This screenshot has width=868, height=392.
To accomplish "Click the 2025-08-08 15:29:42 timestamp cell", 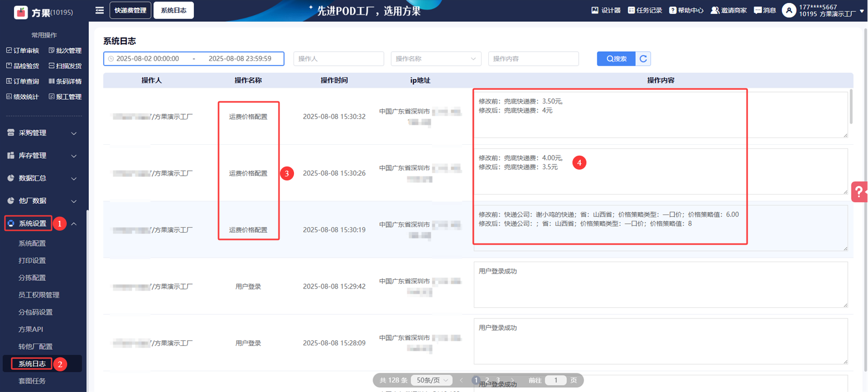I will pos(334,287).
